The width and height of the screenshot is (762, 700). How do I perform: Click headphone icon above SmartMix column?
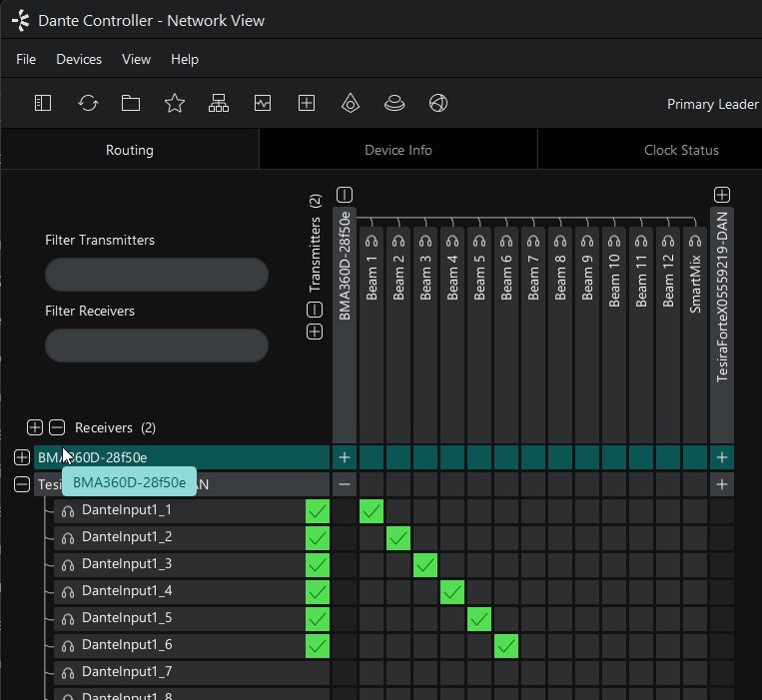click(695, 241)
